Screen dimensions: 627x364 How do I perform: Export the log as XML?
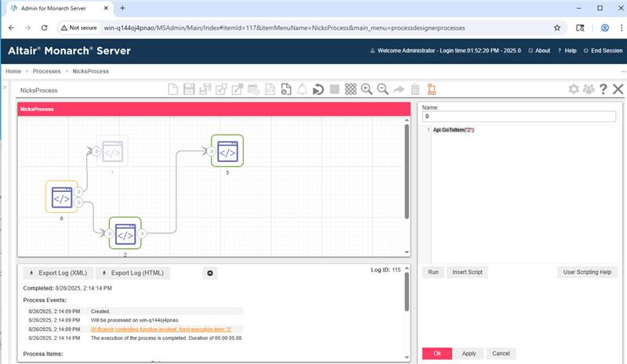[x=58, y=273]
